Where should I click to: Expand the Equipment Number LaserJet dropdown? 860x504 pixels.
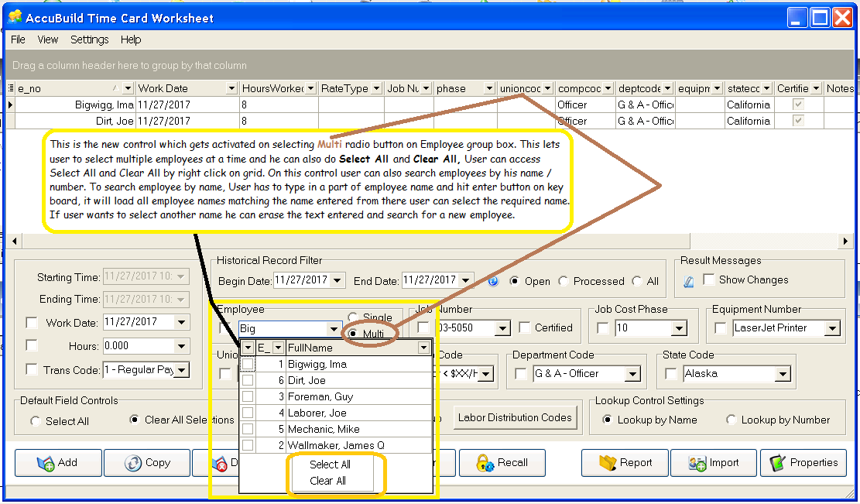(x=833, y=328)
